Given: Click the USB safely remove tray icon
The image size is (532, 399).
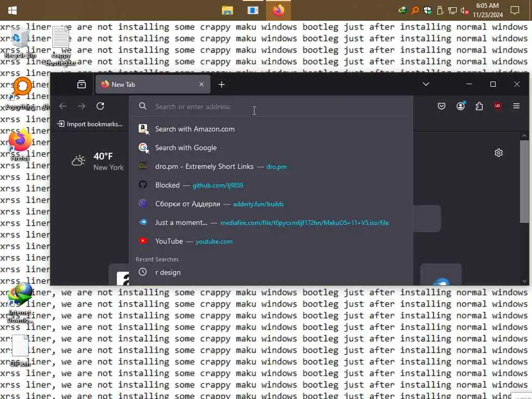Looking at the screenshot, I should (x=440, y=10).
